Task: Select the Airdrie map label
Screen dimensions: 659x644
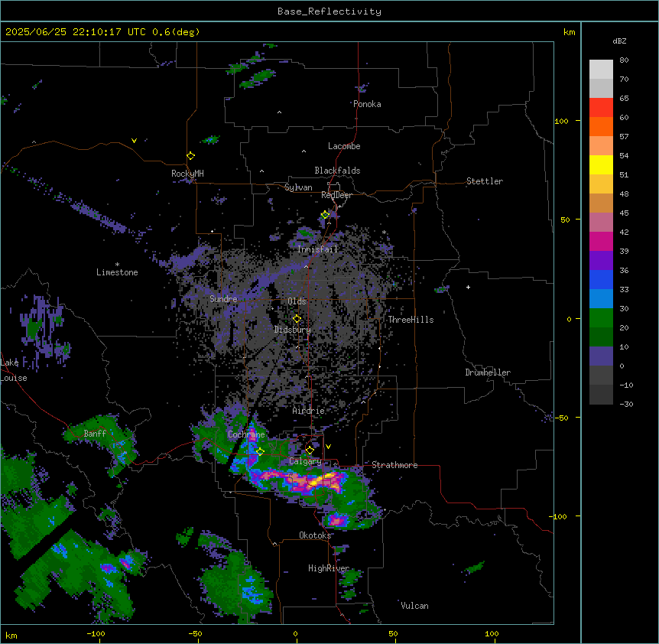Action: pyautogui.click(x=309, y=411)
